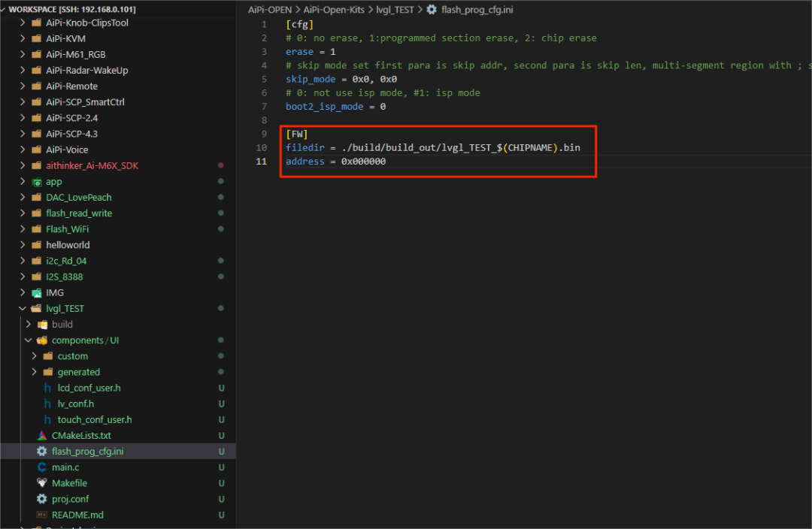Select the AiPi-Remote folder row
Image resolution: width=812 pixels, height=529 pixels.
tap(118, 86)
